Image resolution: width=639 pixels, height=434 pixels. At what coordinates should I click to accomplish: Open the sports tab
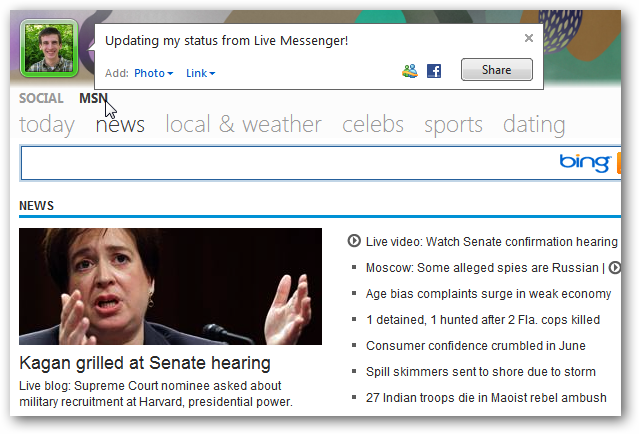tap(453, 126)
